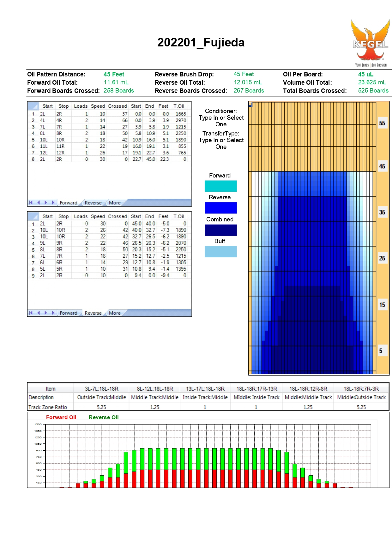Click the Reverse Oil chart legend label
Screen dimensions: 392x554
click(x=104, y=417)
